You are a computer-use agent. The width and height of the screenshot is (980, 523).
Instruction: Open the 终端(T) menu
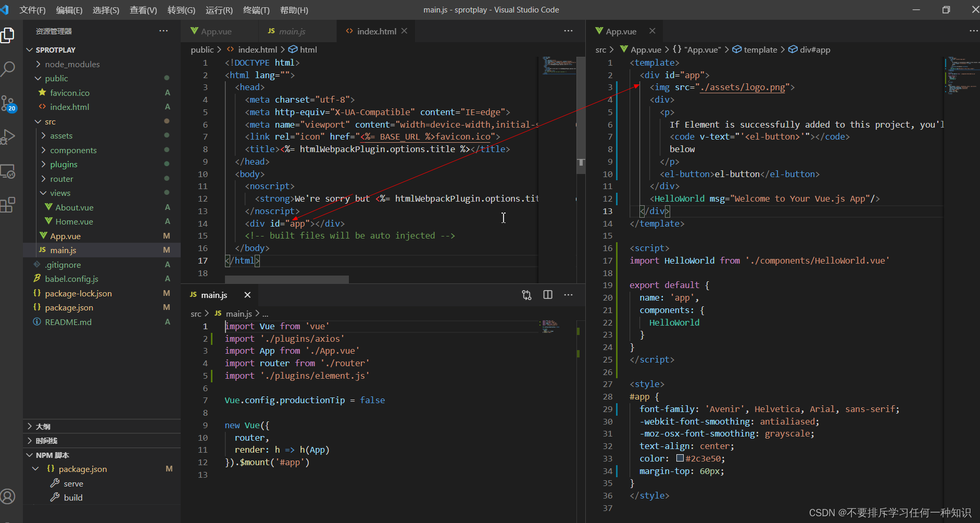click(x=256, y=10)
